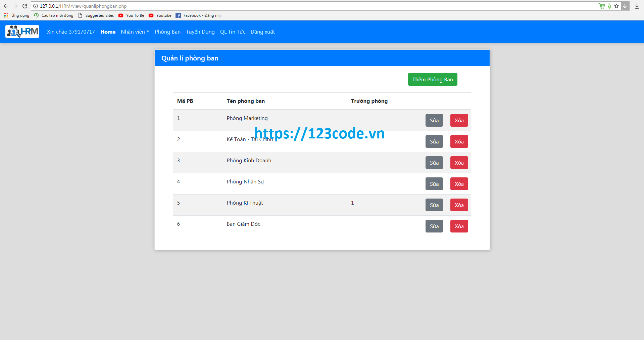Select Home in the navigation bar

tap(108, 32)
